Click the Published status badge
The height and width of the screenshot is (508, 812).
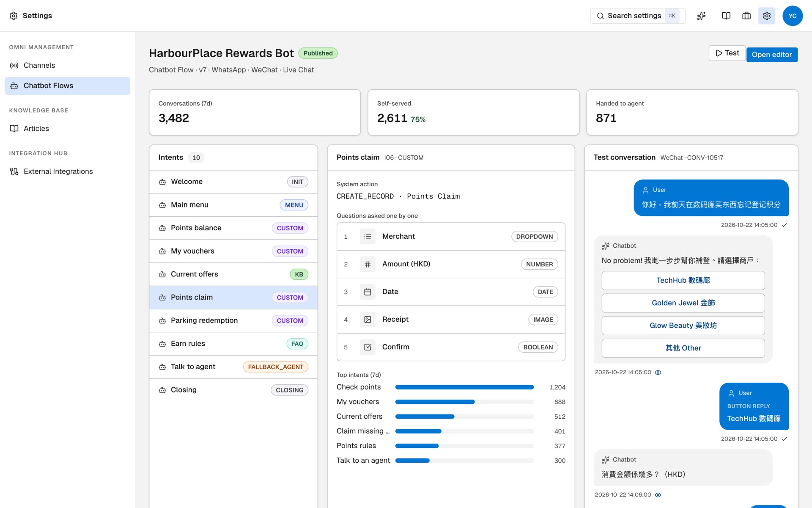(x=318, y=53)
